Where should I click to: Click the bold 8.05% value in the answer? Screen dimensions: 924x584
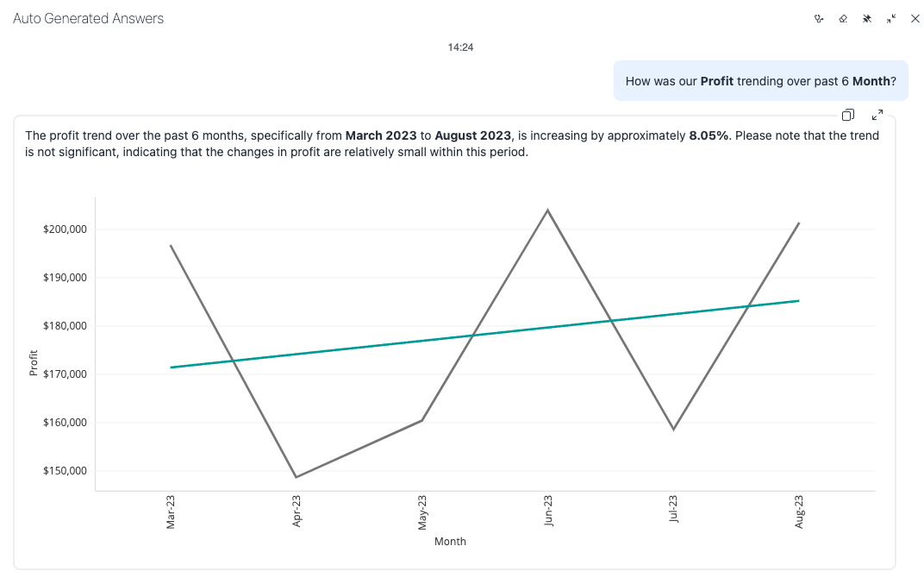pos(709,135)
